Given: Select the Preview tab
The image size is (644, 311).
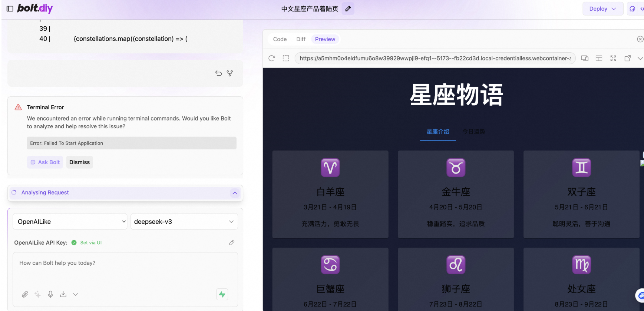Looking at the screenshot, I should (x=325, y=39).
